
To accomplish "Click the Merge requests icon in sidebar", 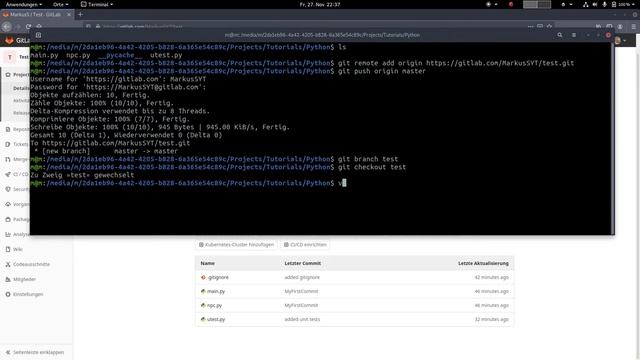I will tap(8, 159).
